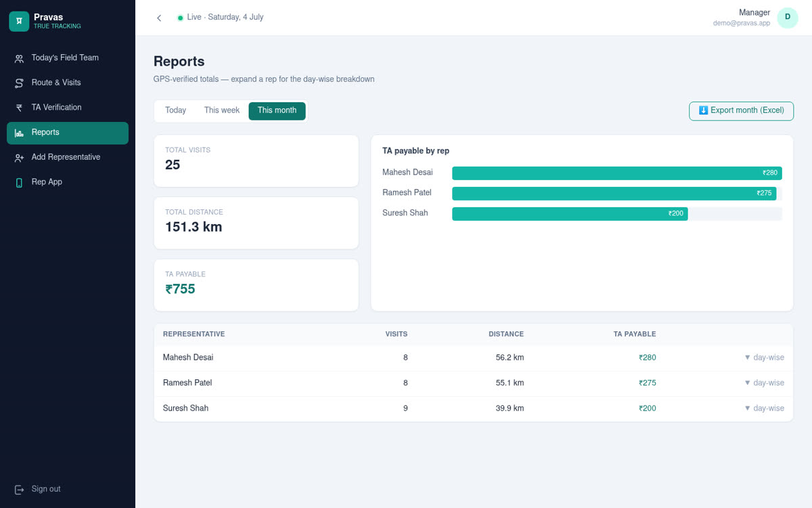Click Mahesh Desai name in the table
This screenshot has height=508, width=812.
coord(188,358)
